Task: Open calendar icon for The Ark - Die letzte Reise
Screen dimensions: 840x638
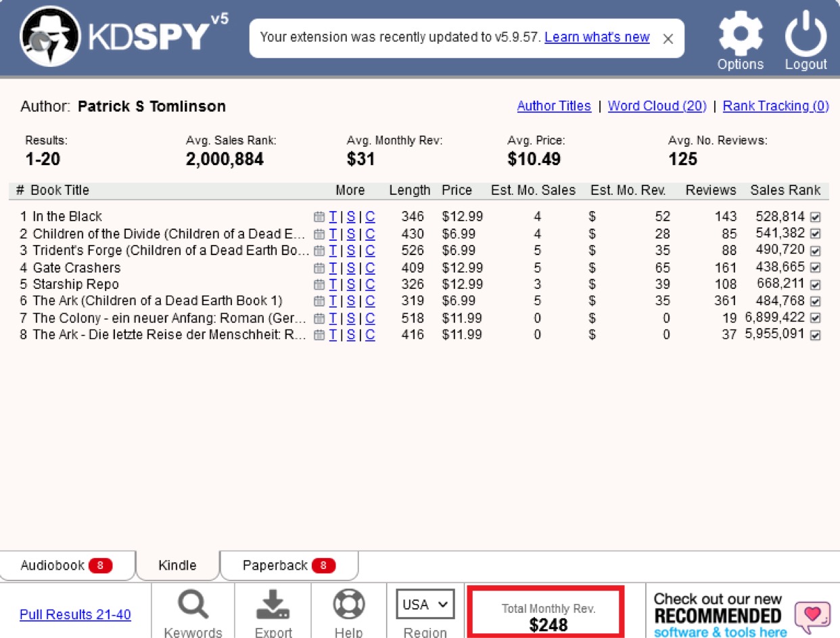Action: pos(319,335)
